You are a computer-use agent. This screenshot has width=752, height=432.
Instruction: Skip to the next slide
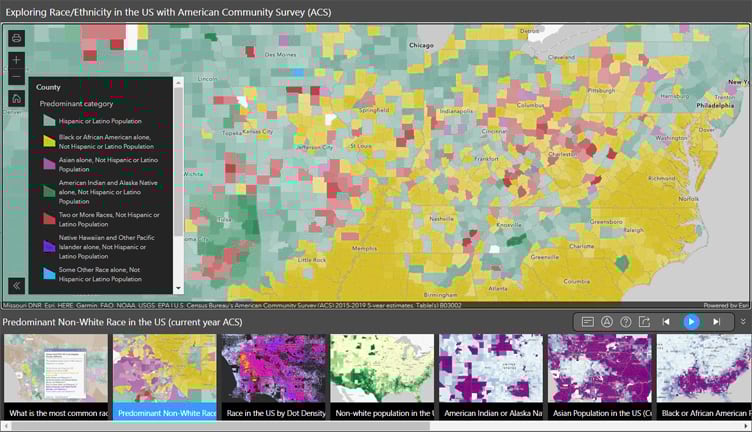point(716,322)
